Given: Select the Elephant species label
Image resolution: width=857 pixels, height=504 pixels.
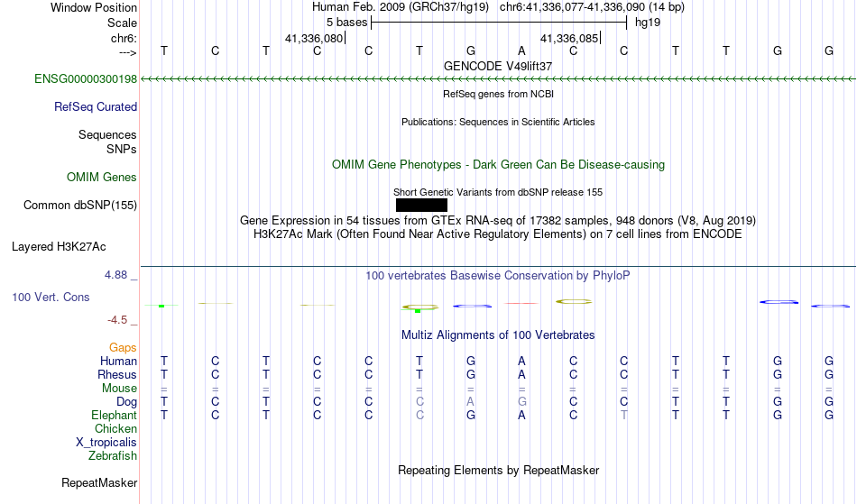Looking at the screenshot, I should pos(114,416).
